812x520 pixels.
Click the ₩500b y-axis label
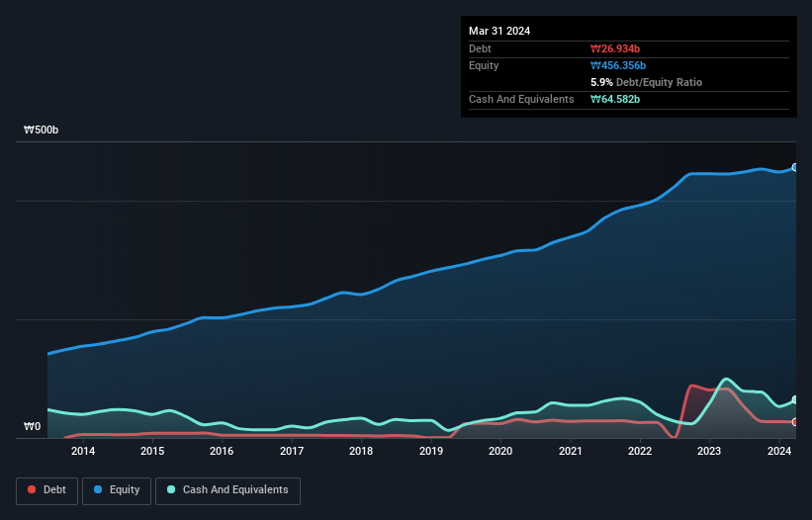tap(41, 130)
